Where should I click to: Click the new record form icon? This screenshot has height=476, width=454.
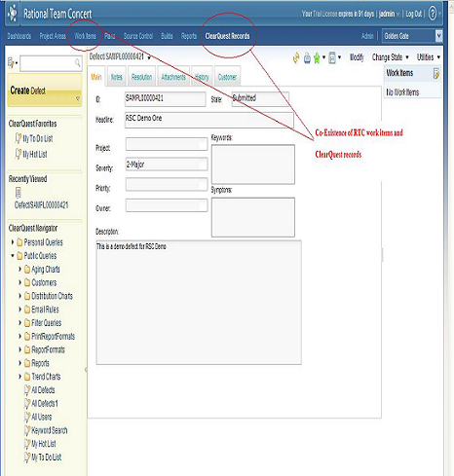(x=332, y=57)
